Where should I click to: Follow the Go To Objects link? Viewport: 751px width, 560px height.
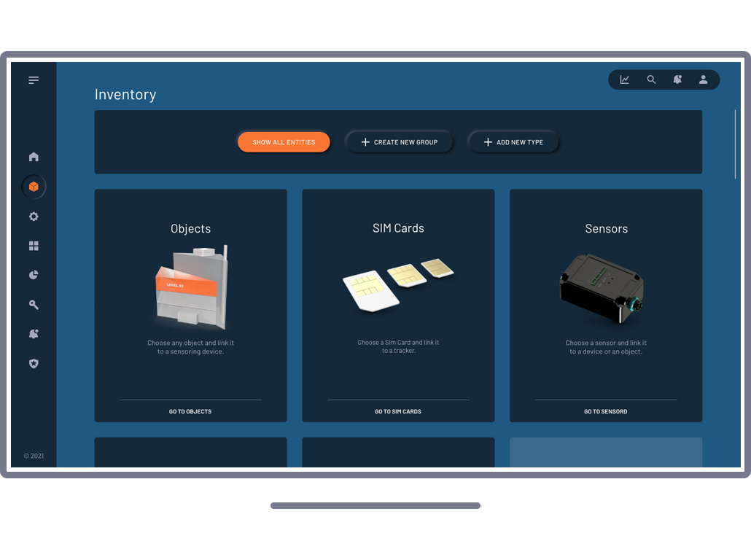click(190, 411)
